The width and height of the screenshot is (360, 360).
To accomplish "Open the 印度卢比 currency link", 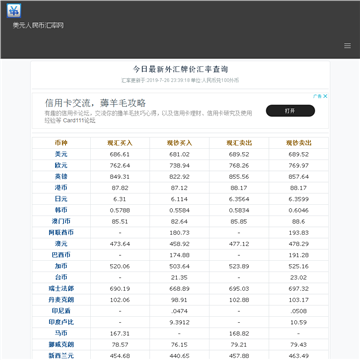I will point(61,322).
